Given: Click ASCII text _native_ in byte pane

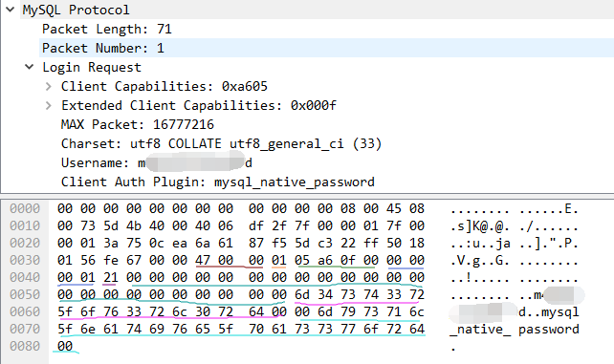Looking at the screenshot, I should tap(480, 330).
